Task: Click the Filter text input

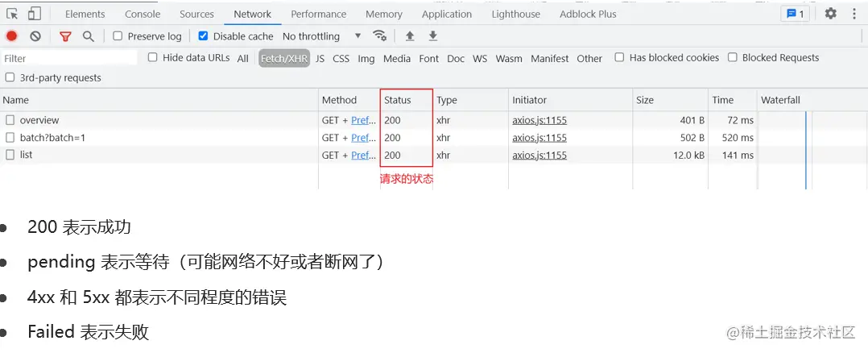Action: tap(69, 58)
